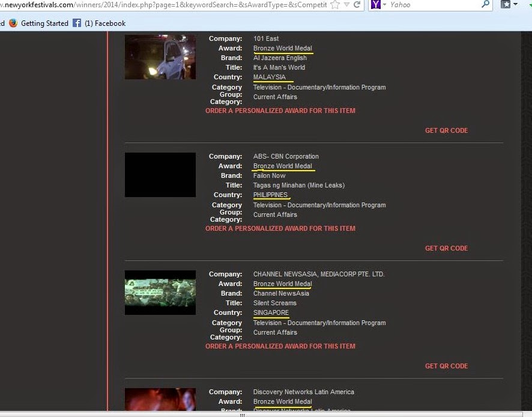This screenshot has height=417, width=532.
Task: Open the bookmarks menu button
Action: pyautogui.click(x=509, y=5)
